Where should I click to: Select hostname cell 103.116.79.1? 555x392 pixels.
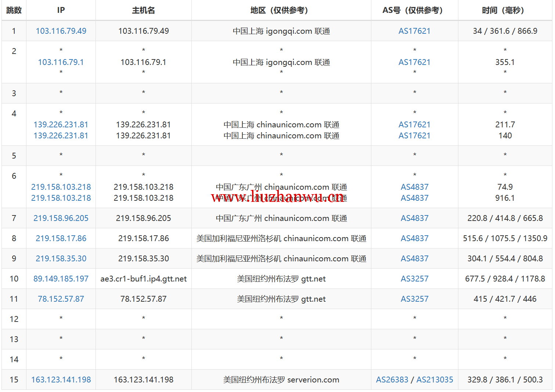[x=143, y=62]
